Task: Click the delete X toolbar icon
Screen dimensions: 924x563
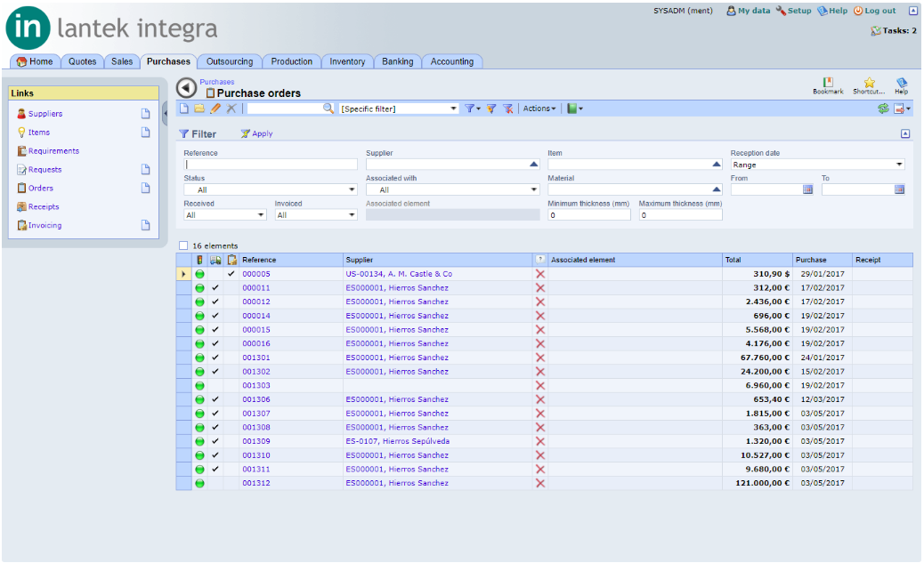Action: click(x=231, y=109)
